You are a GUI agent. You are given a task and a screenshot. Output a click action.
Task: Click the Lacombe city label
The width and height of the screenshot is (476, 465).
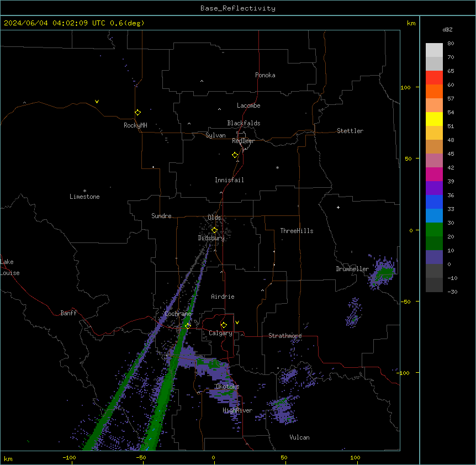click(x=248, y=105)
